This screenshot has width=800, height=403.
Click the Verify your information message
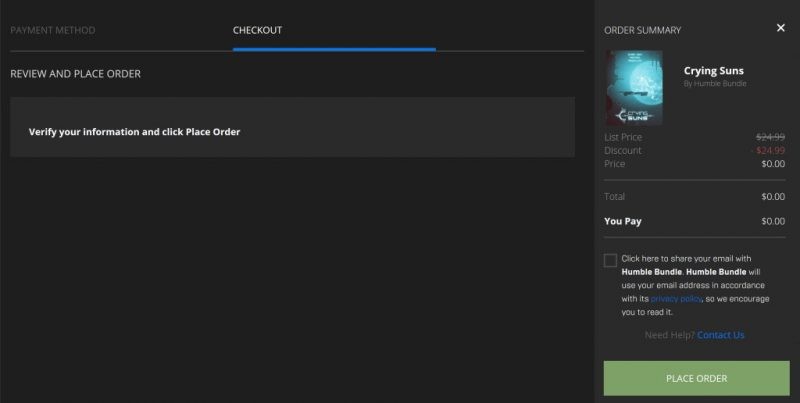pyautogui.click(x=134, y=132)
